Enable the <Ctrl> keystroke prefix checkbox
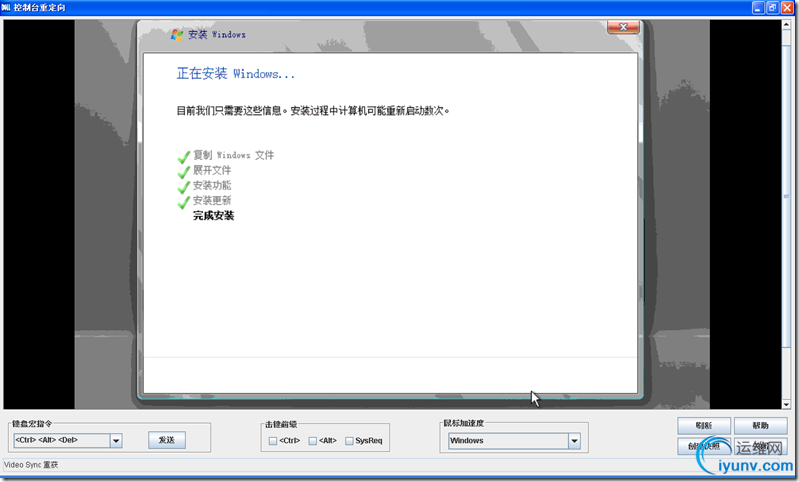The image size is (799, 482). (x=273, y=441)
